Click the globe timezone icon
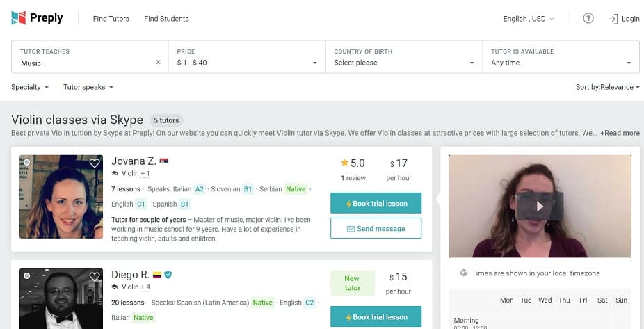This screenshot has height=329, width=644. pyautogui.click(x=464, y=273)
